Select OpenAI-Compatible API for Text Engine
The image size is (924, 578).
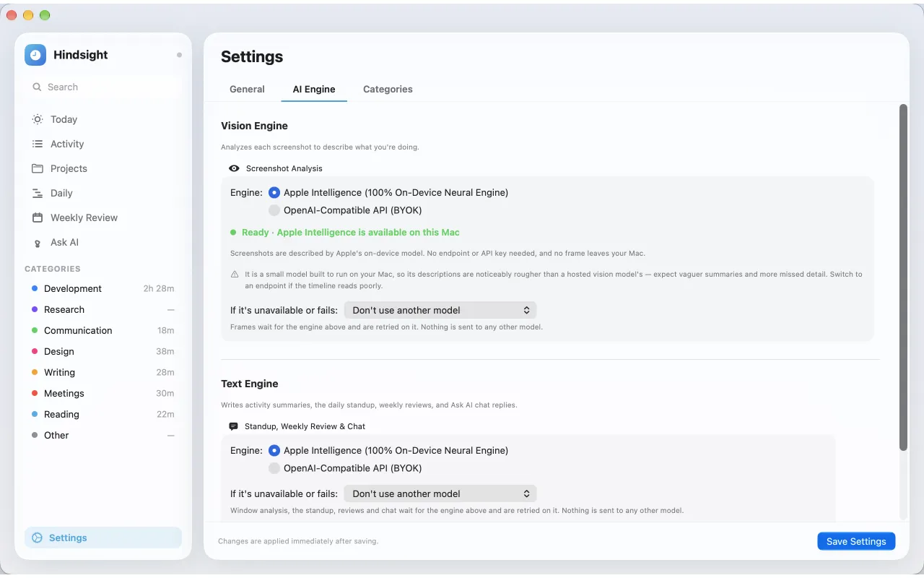(274, 468)
